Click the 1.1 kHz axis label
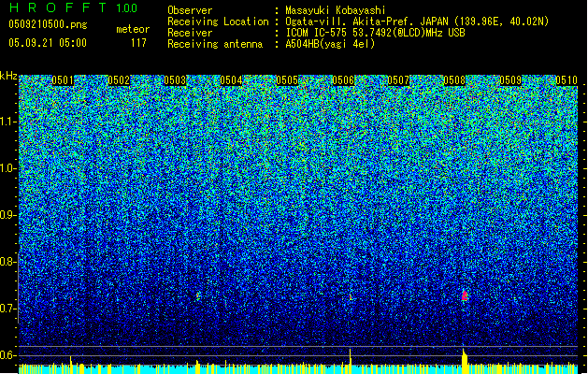Image resolution: width=588 pixels, height=374 pixels. 8,122
